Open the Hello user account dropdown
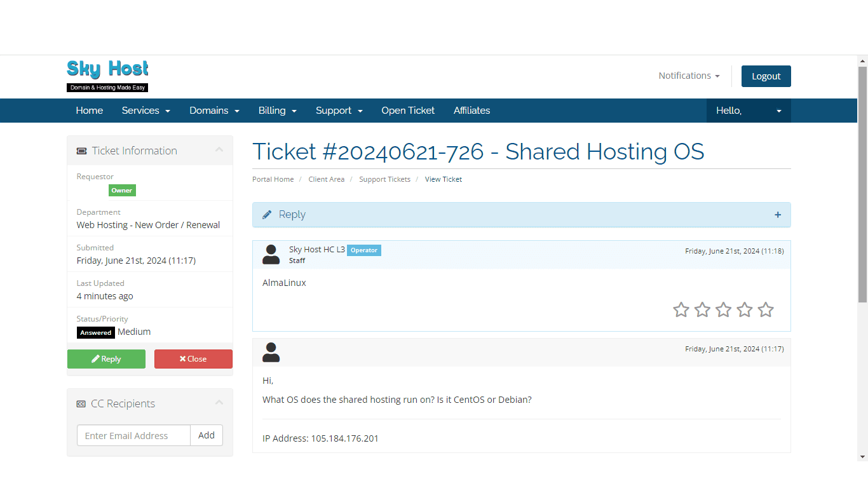This screenshot has height=488, width=868. tap(749, 111)
